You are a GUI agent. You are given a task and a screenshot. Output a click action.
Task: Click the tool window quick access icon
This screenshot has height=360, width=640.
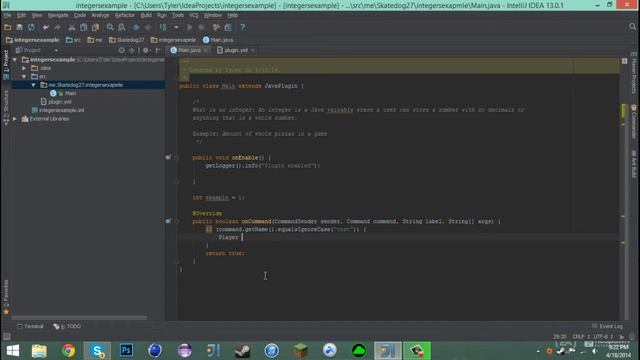[7, 336]
